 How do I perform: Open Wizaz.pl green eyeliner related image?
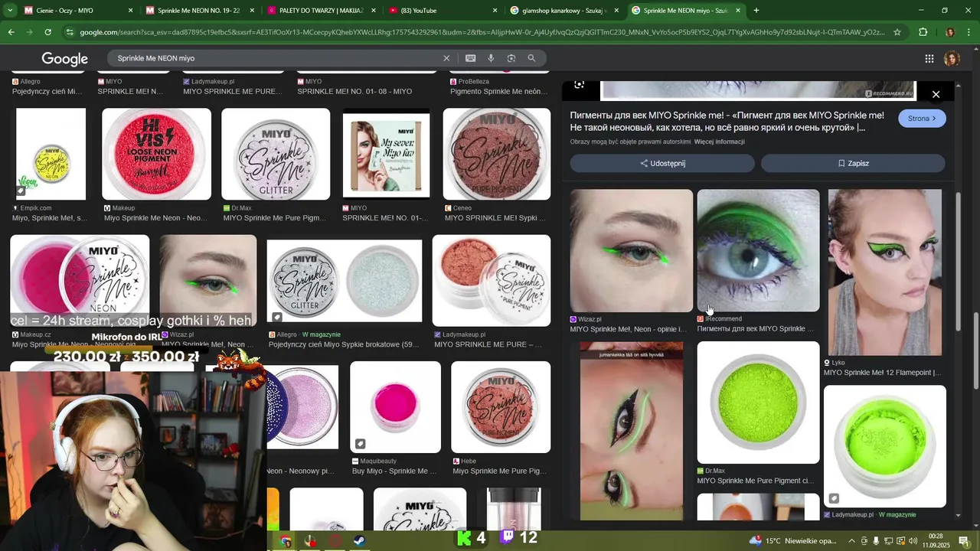tap(632, 251)
